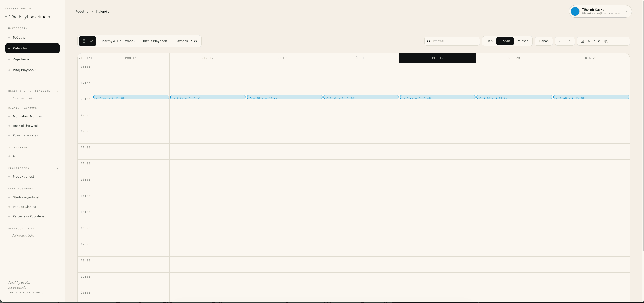This screenshot has width=644, height=303.
Task: Open the 8 AM event on PON 15
Action: [131, 97]
